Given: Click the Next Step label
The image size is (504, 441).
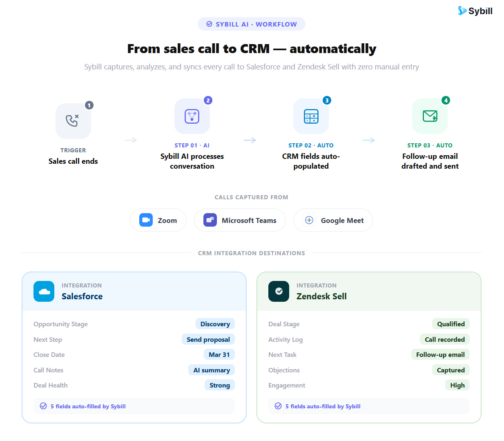Looking at the screenshot, I should pos(48,340).
